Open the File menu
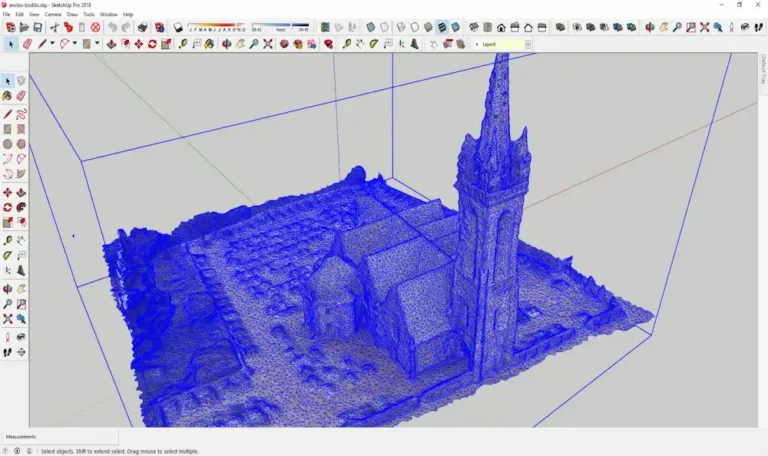Viewport: 768px width, 456px height. (x=6, y=15)
